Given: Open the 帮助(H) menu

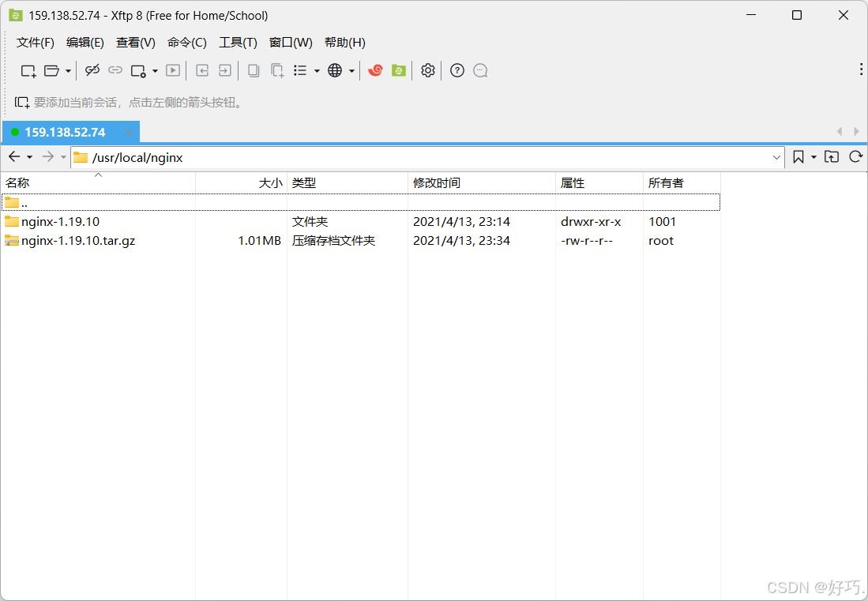Looking at the screenshot, I should click(345, 43).
